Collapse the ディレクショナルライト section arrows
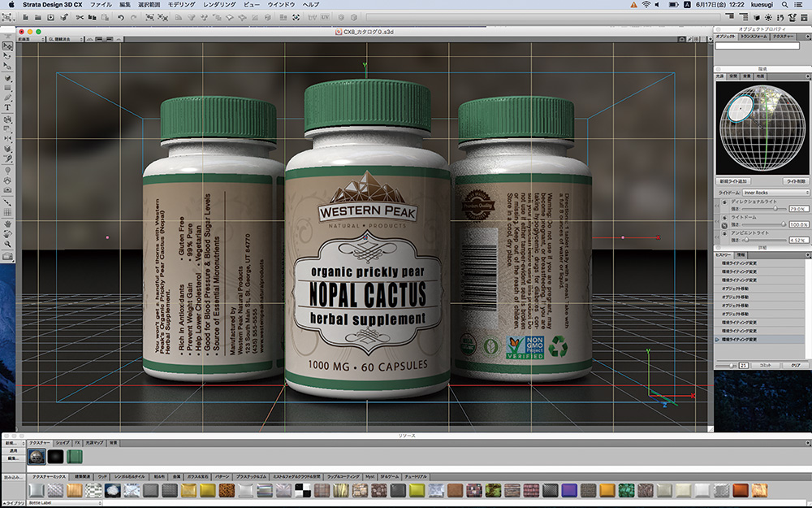 coord(717,206)
